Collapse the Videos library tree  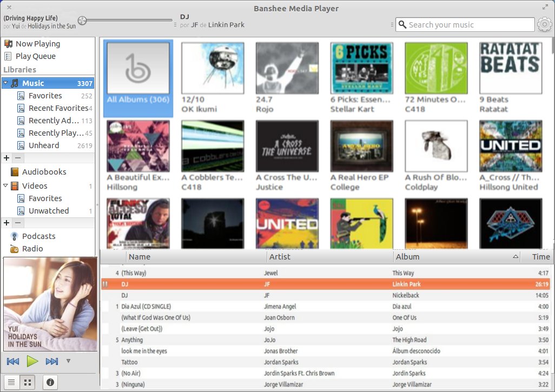5,185
